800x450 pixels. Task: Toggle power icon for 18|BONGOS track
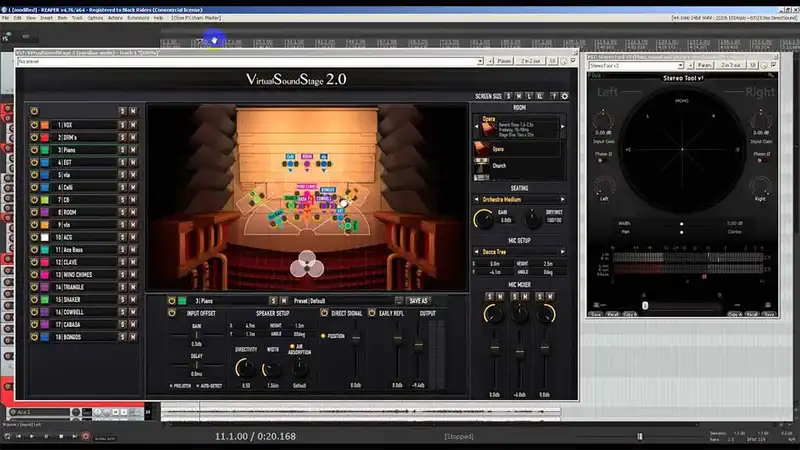click(x=34, y=337)
